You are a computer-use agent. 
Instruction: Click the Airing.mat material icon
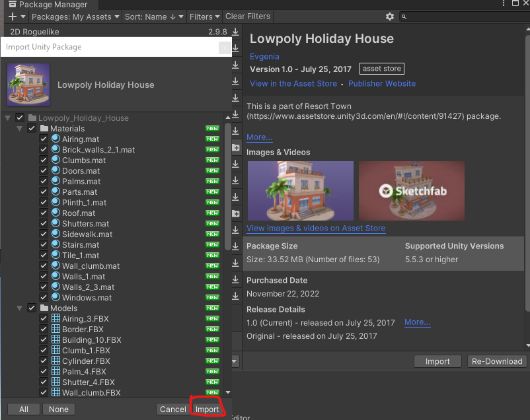point(56,139)
